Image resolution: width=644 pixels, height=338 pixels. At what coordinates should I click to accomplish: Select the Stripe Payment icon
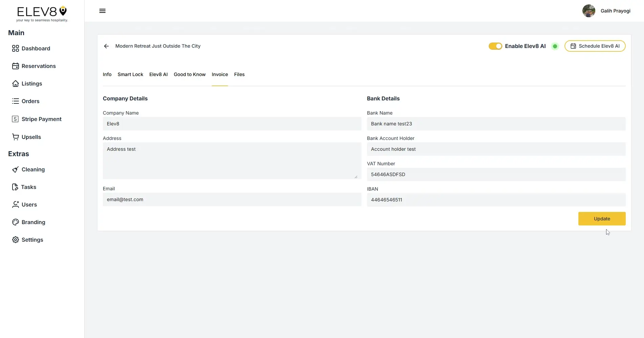coord(16,119)
